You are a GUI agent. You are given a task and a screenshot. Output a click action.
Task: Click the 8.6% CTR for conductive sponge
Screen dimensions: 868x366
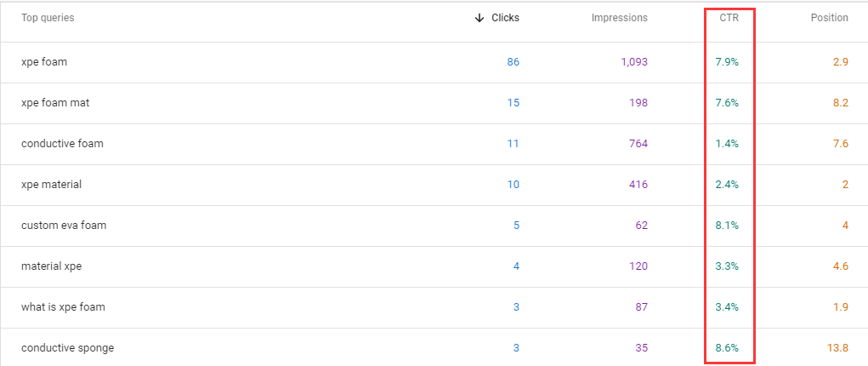(x=727, y=348)
